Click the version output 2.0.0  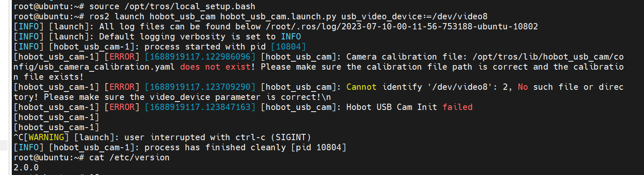26,168
